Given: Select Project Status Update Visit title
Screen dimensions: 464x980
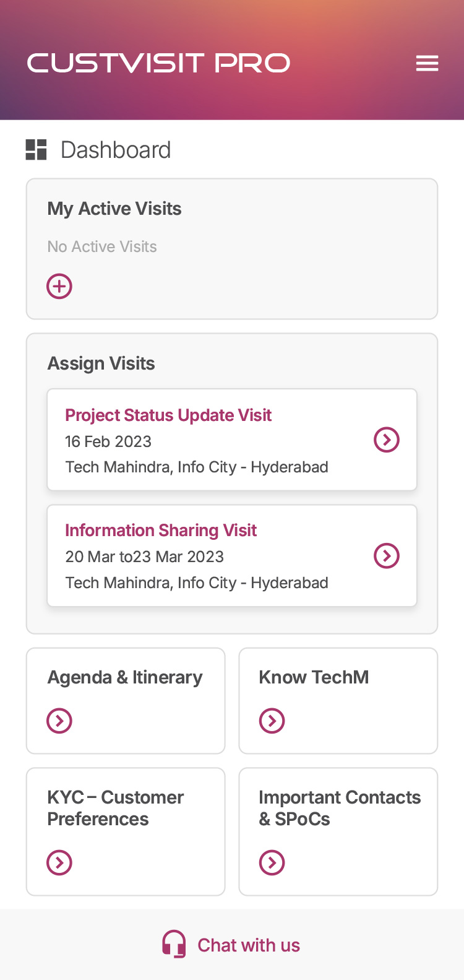Looking at the screenshot, I should point(168,415).
